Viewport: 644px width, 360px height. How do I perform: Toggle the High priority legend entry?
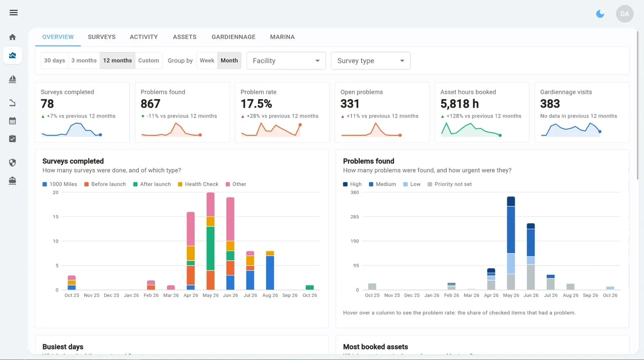tap(353, 184)
